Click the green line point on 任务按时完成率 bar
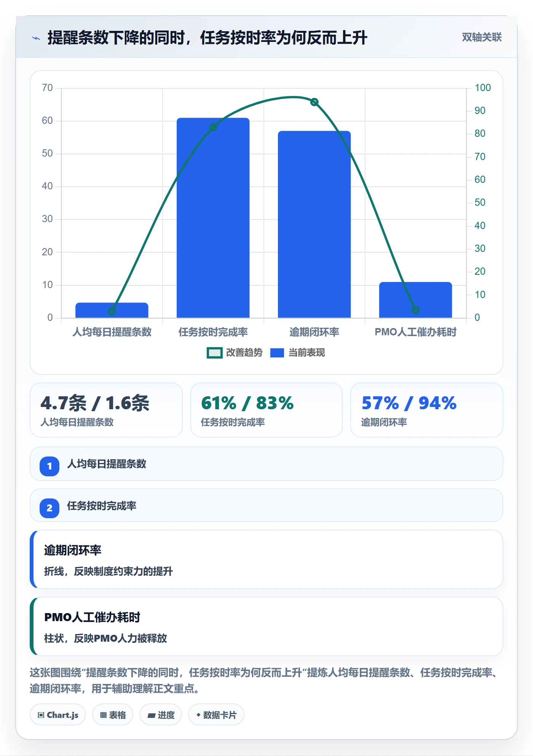533x756 pixels. tap(213, 127)
